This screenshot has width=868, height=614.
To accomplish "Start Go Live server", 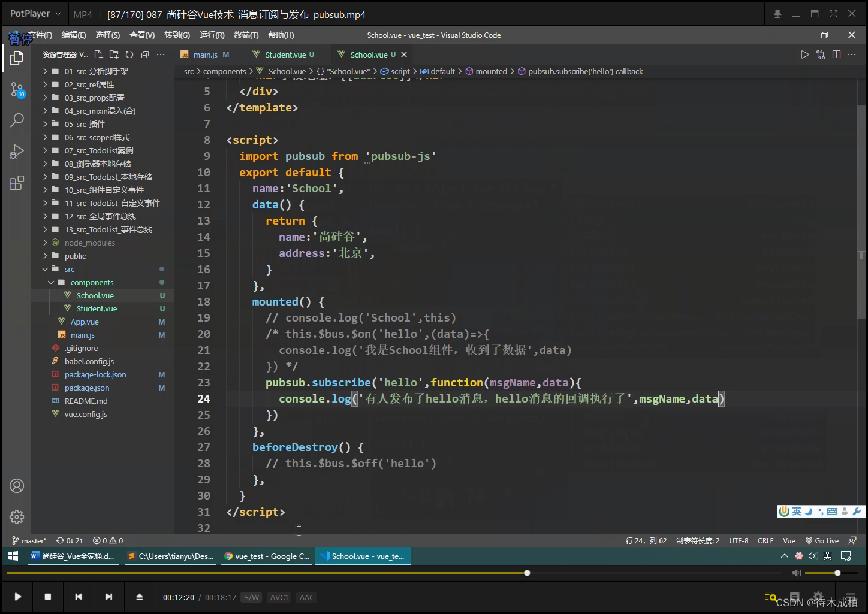I will (x=822, y=540).
